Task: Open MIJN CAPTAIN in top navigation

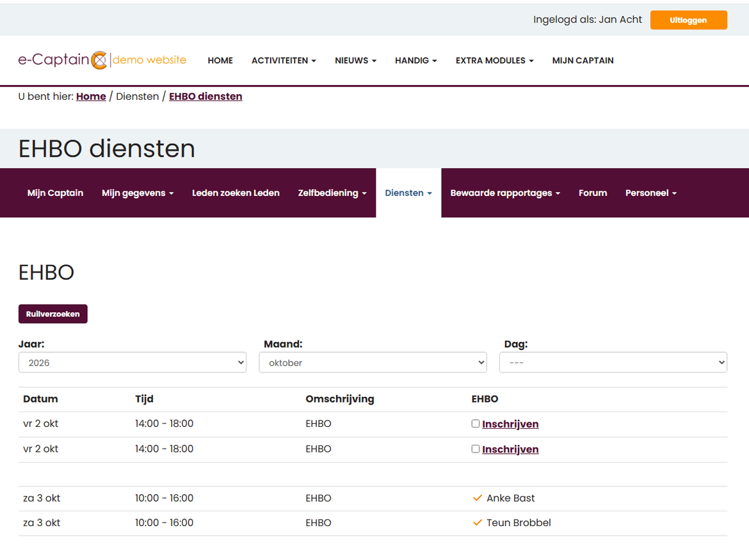Action: (583, 61)
